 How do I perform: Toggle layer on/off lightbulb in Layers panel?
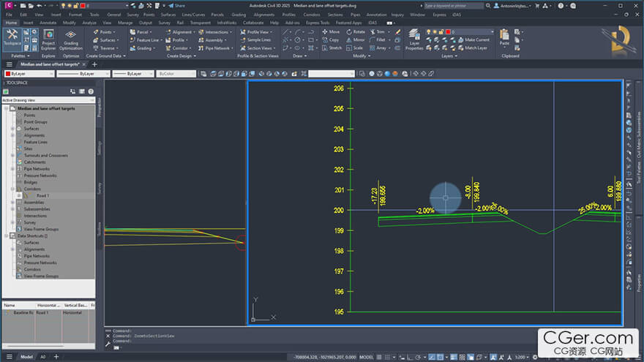click(x=429, y=31)
